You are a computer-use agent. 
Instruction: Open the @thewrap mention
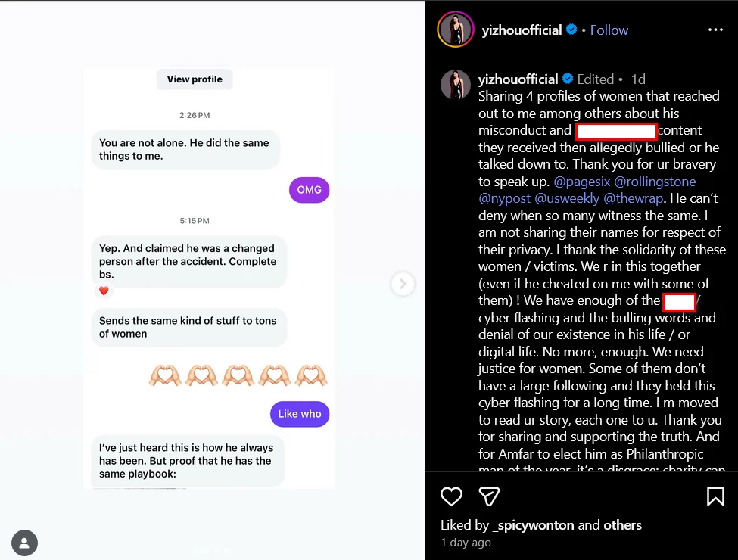[634, 198]
